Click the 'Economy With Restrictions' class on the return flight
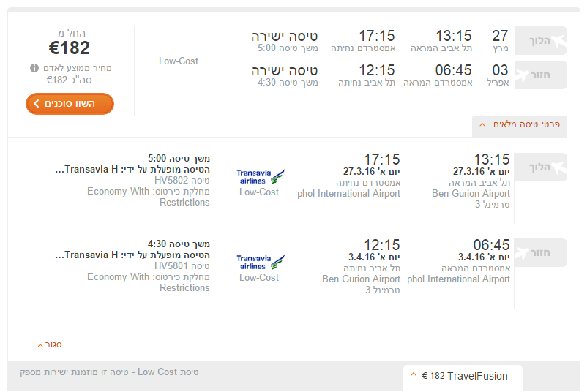This screenshot has width=587, height=392. pos(149,282)
